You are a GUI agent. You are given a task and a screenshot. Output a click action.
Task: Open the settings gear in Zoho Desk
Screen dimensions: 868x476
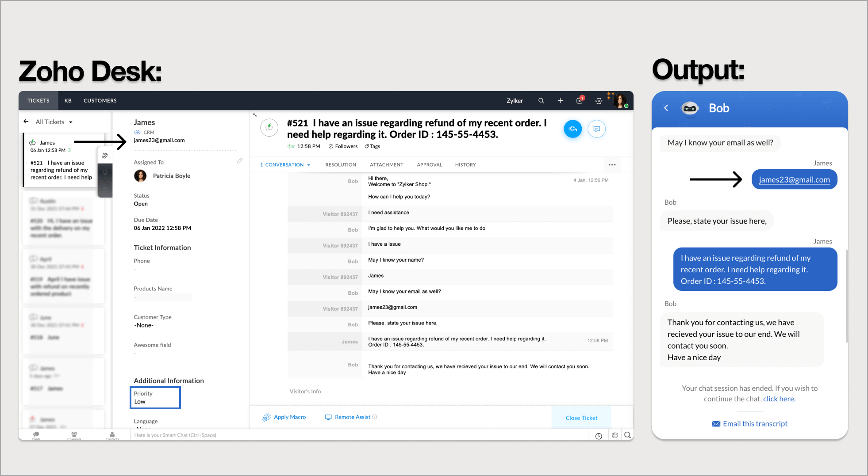[599, 101]
